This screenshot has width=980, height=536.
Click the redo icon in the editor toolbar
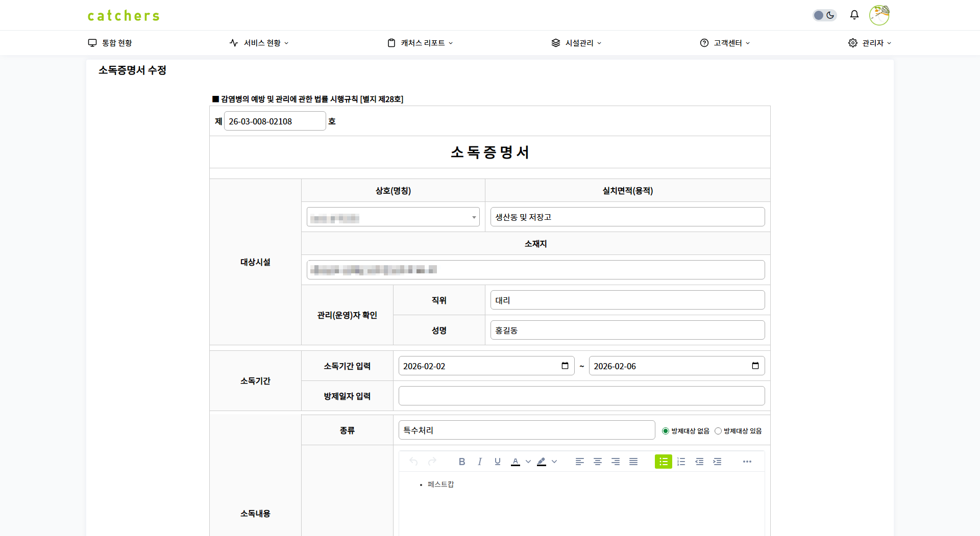click(x=432, y=462)
